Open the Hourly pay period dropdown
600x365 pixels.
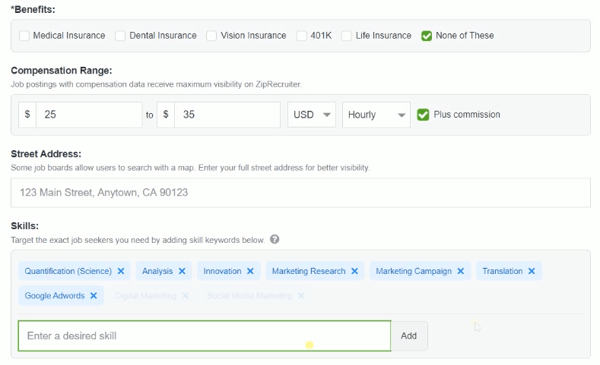[376, 114]
